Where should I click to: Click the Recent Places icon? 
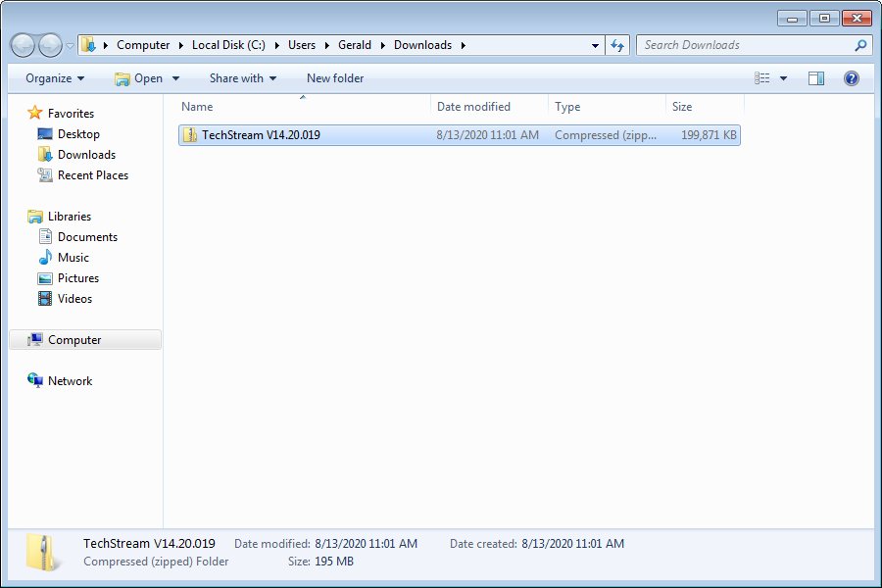[x=45, y=175]
